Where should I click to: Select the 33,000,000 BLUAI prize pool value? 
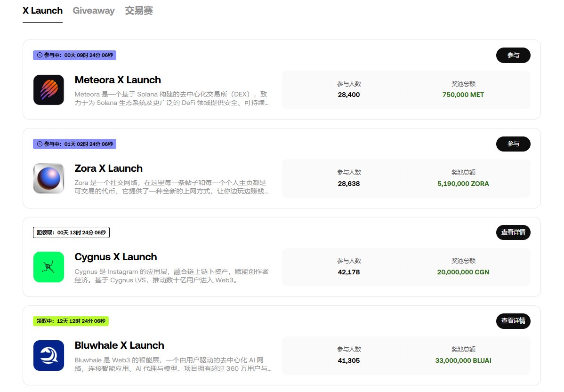tap(463, 360)
